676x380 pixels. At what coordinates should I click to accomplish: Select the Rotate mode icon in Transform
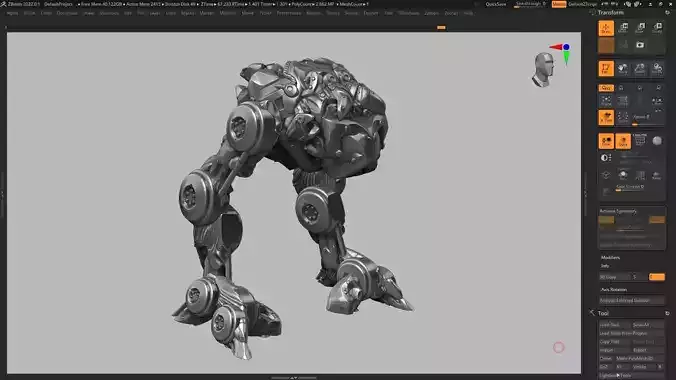(x=657, y=28)
